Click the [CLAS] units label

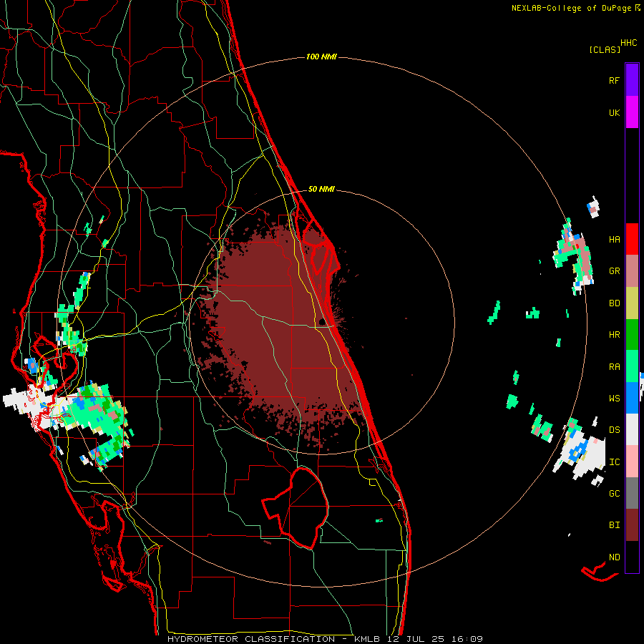(x=605, y=49)
